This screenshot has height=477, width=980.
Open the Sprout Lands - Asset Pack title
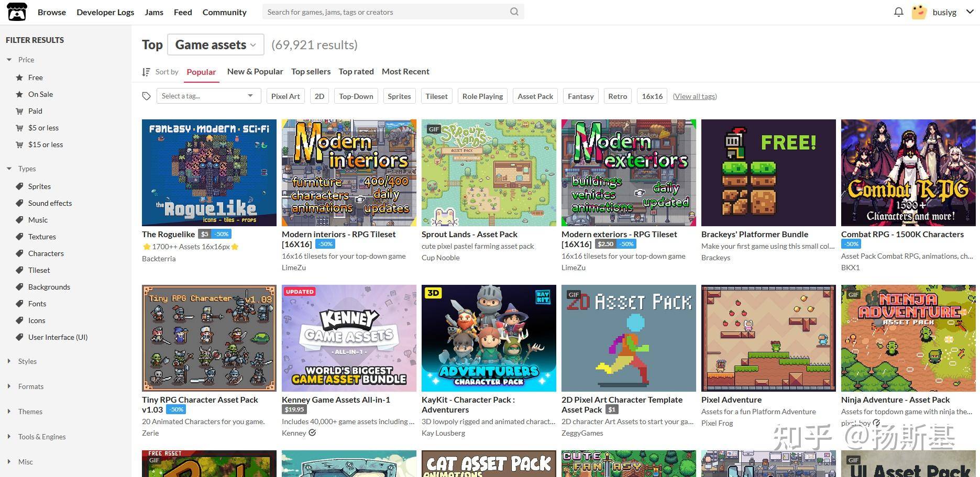pos(469,234)
